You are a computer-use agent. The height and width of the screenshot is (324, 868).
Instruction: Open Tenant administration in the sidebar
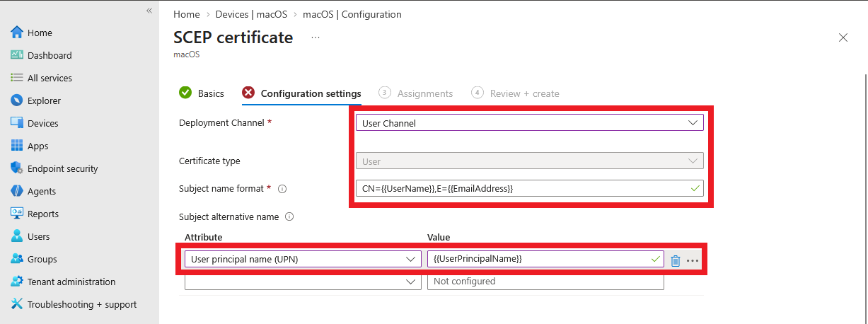71,282
